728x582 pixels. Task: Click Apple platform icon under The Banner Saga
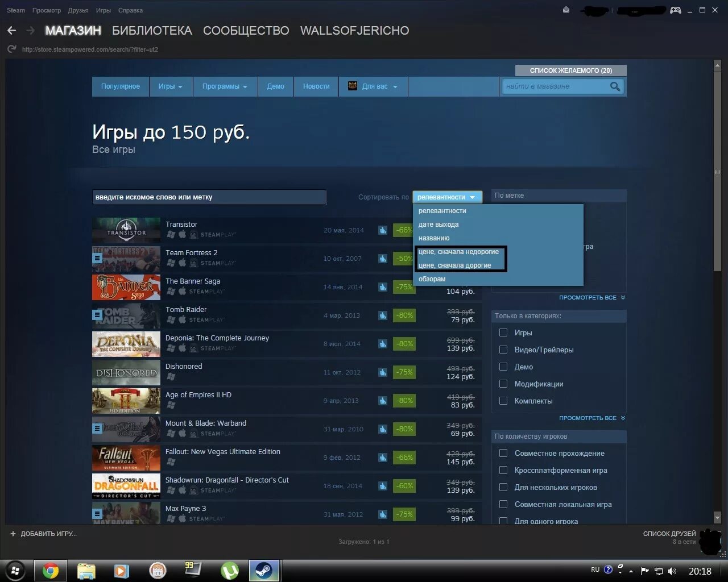point(183,291)
